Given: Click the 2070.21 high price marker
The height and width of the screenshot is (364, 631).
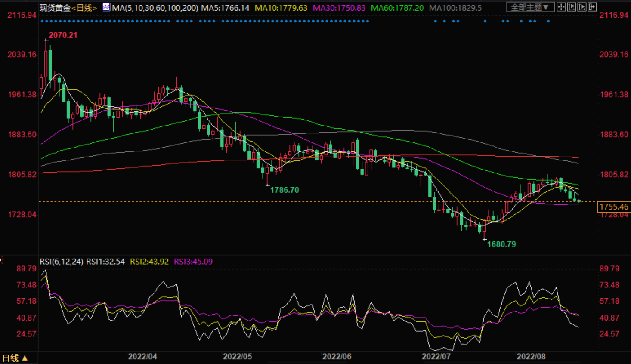Looking at the screenshot, I should [x=63, y=35].
